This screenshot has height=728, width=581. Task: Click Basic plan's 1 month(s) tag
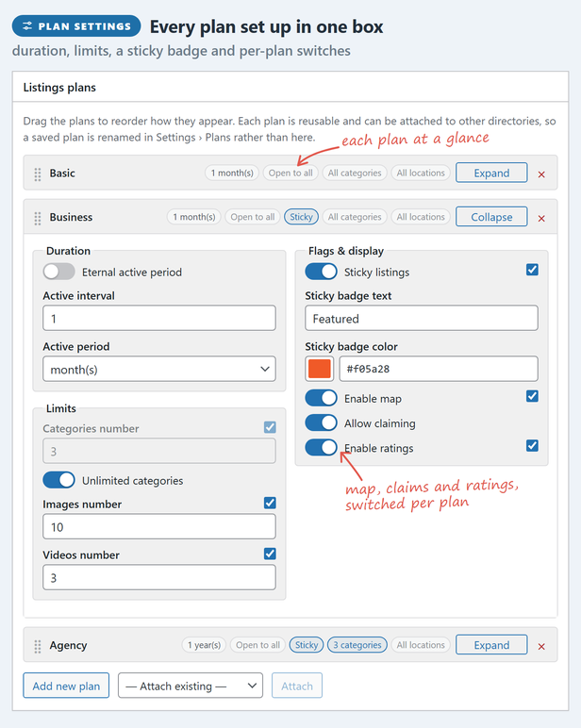pyautogui.click(x=232, y=174)
